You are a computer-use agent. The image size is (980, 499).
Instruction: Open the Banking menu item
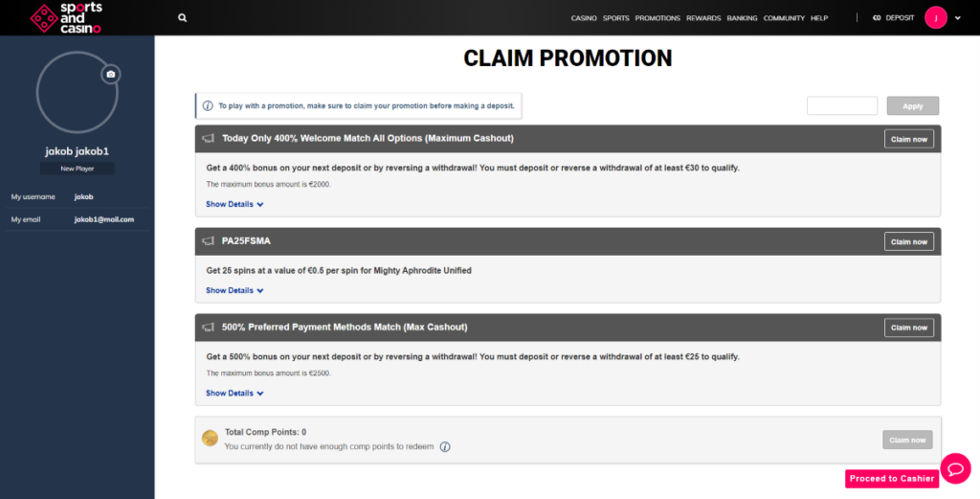point(742,18)
